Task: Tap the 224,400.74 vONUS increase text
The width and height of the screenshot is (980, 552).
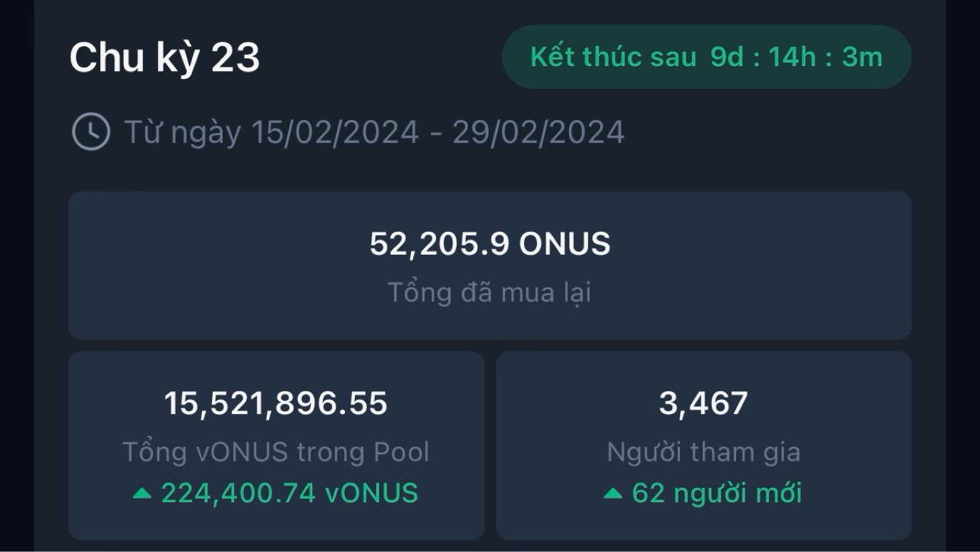Action: pos(289,493)
